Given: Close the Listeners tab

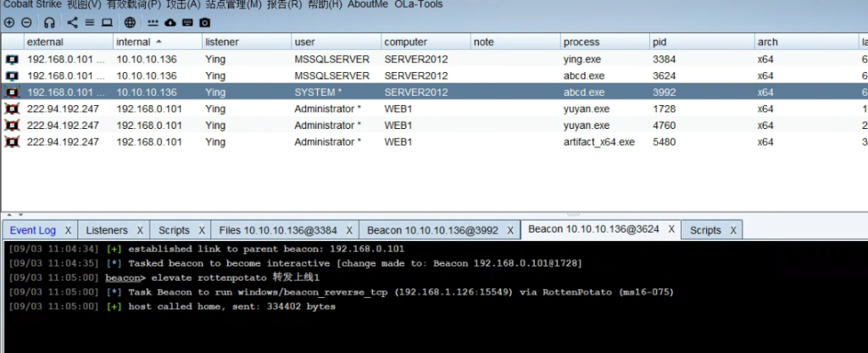Looking at the screenshot, I should pos(140,231).
